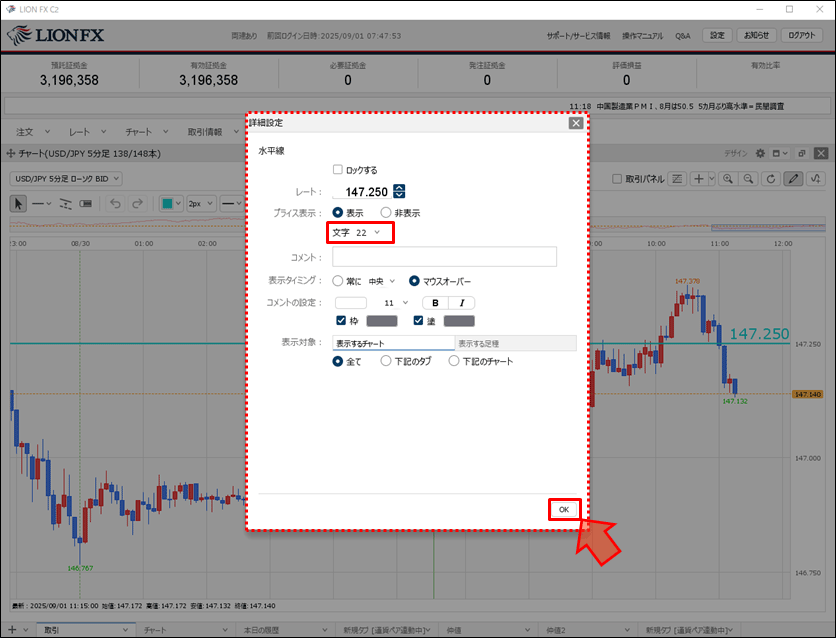Enable the 取引パネル checkbox
Screen dimensions: 836x638
tap(617, 179)
